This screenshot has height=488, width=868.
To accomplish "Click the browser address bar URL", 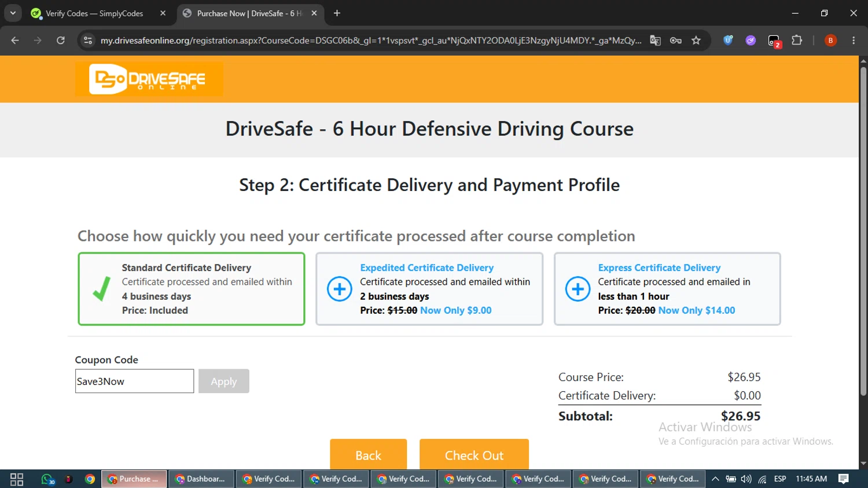I will point(370,41).
